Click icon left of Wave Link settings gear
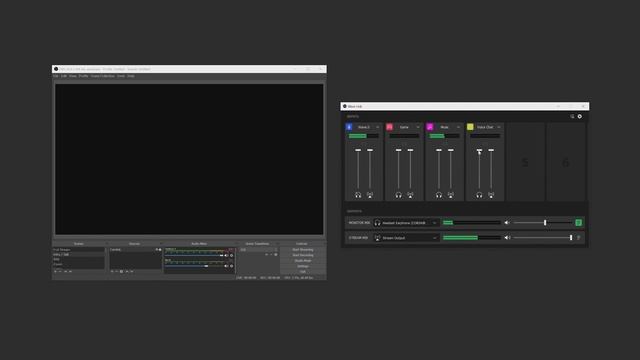Screen dimensions: 640x360 pyautogui.click(x=572, y=116)
